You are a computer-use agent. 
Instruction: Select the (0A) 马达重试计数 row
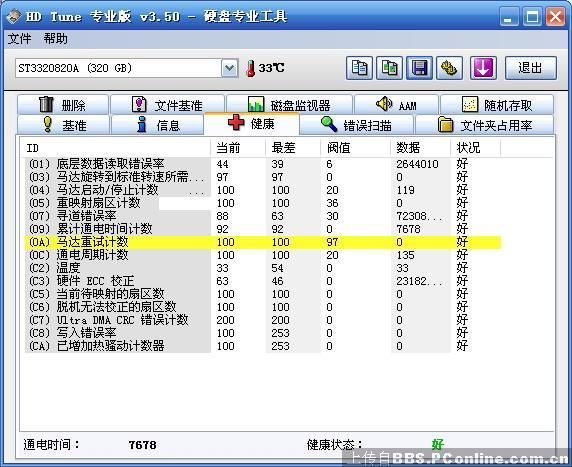263,242
